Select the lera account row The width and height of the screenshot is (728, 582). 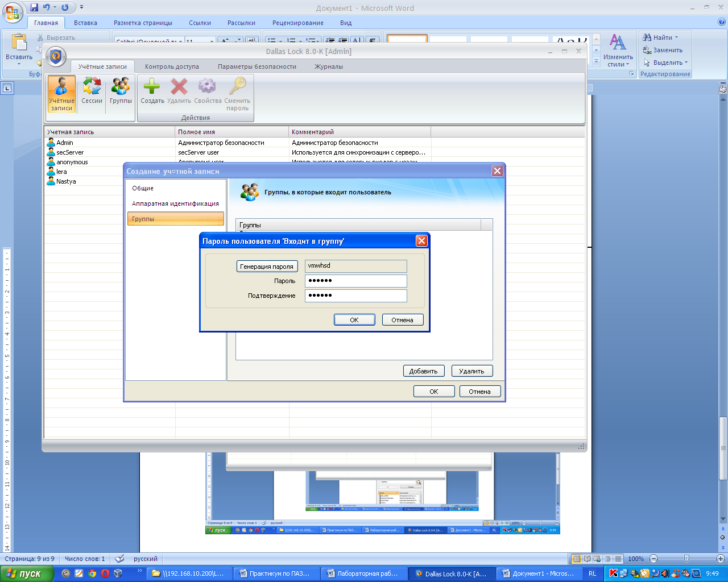(x=84, y=172)
